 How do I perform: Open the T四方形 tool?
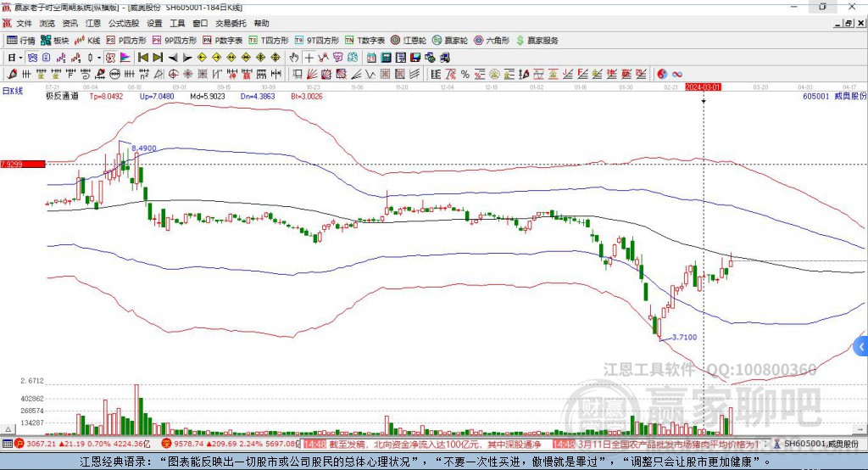point(269,41)
